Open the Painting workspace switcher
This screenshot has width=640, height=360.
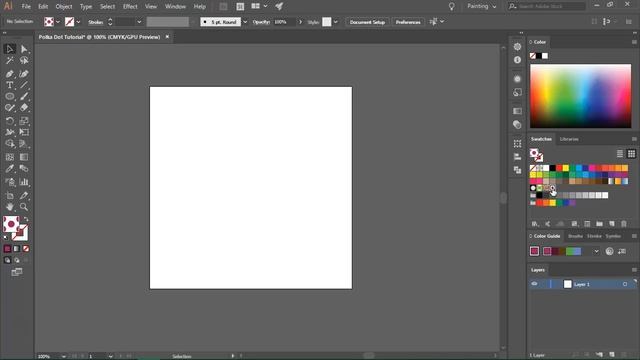[482, 6]
